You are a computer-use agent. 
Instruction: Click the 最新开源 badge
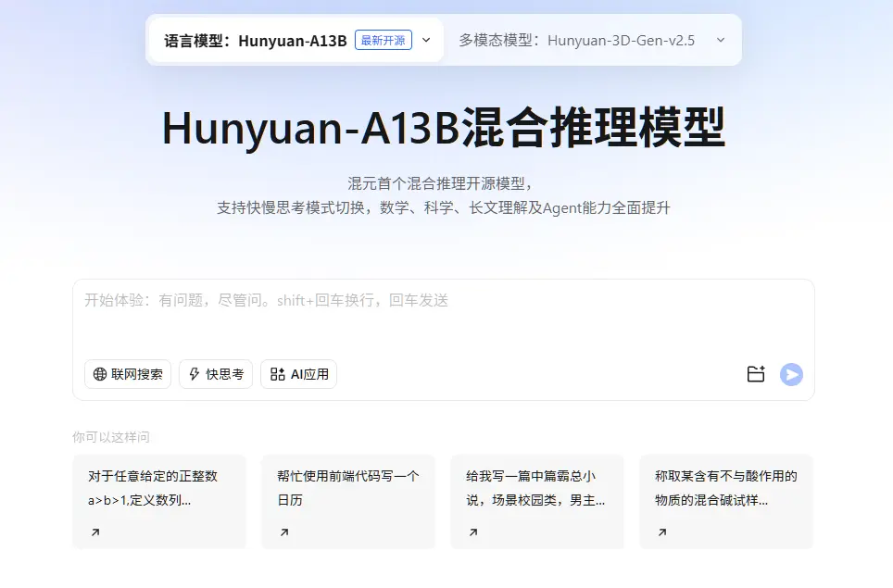384,41
